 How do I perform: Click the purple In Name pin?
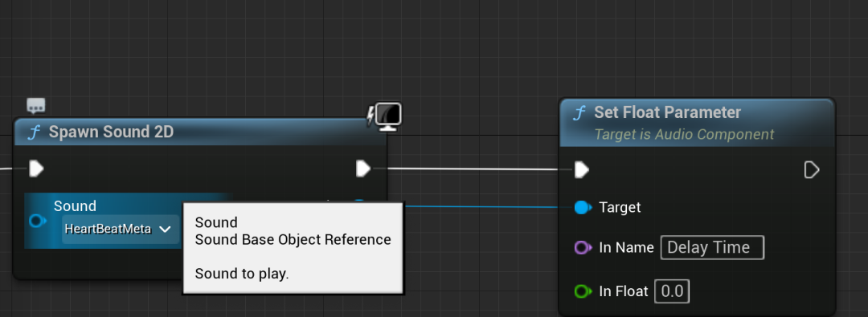583,247
